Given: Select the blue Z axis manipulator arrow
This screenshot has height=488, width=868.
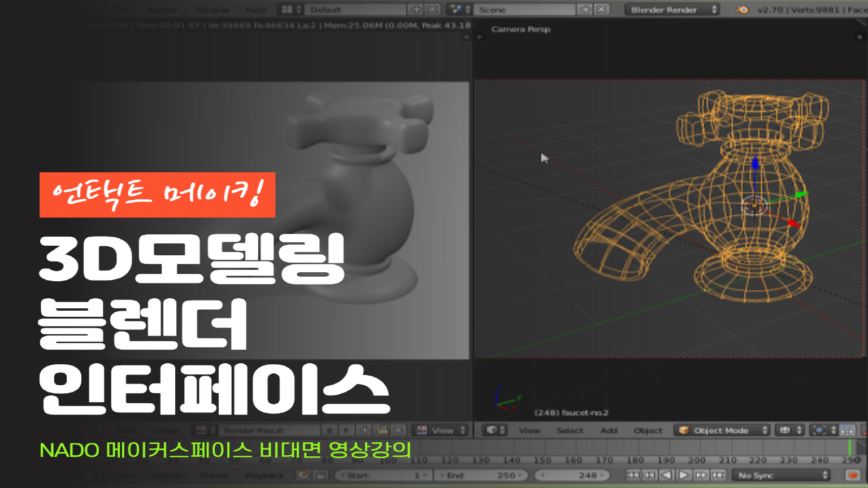Looking at the screenshot, I should 755,164.
